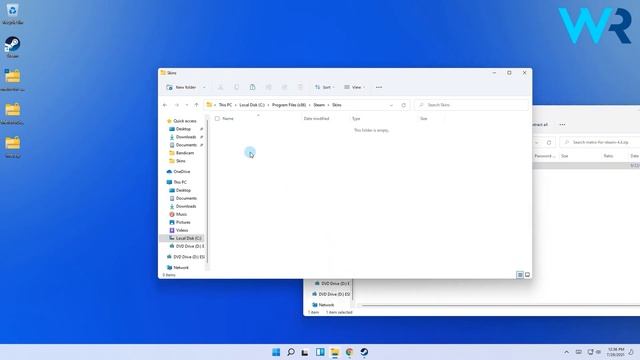The image size is (640, 360).
Task: Open the New folder dropdown arrow
Action: pos(204,87)
